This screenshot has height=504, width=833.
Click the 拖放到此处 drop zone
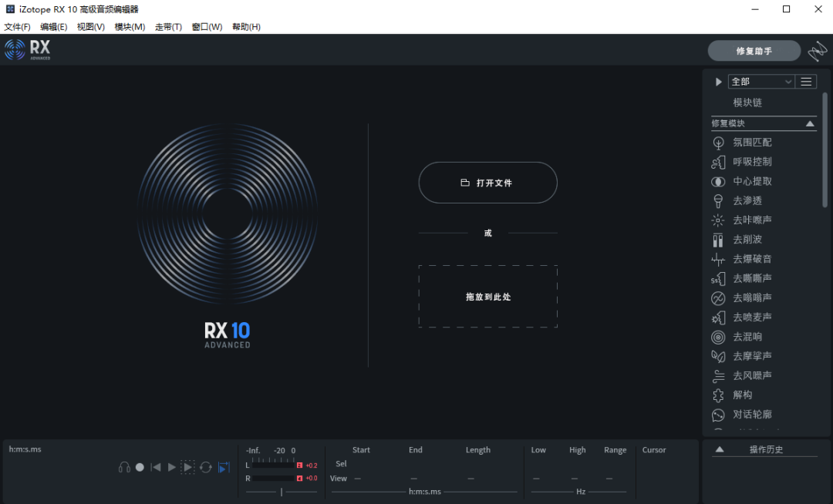(487, 296)
